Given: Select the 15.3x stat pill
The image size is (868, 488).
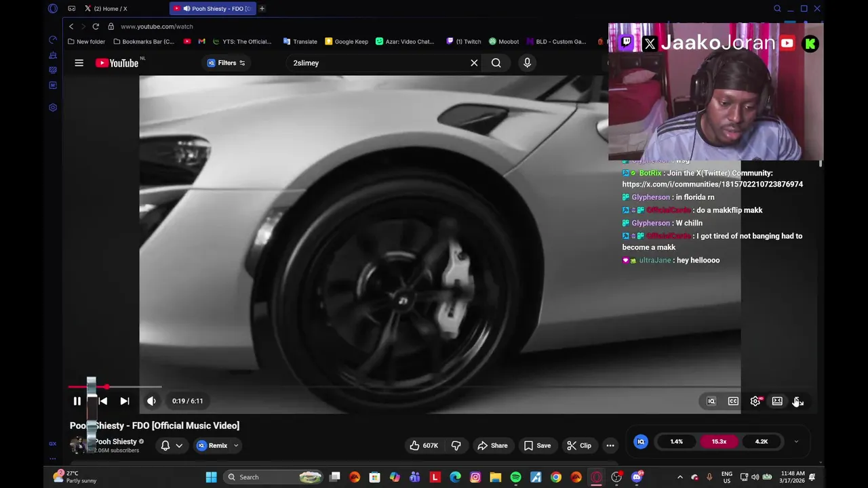Looking at the screenshot, I should click(x=719, y=442).
